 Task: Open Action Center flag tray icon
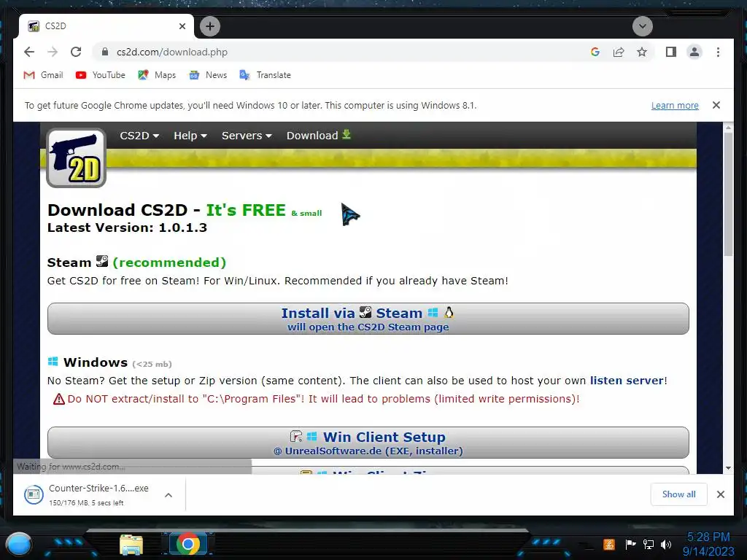pyautogui.click(x=630, y=544)
